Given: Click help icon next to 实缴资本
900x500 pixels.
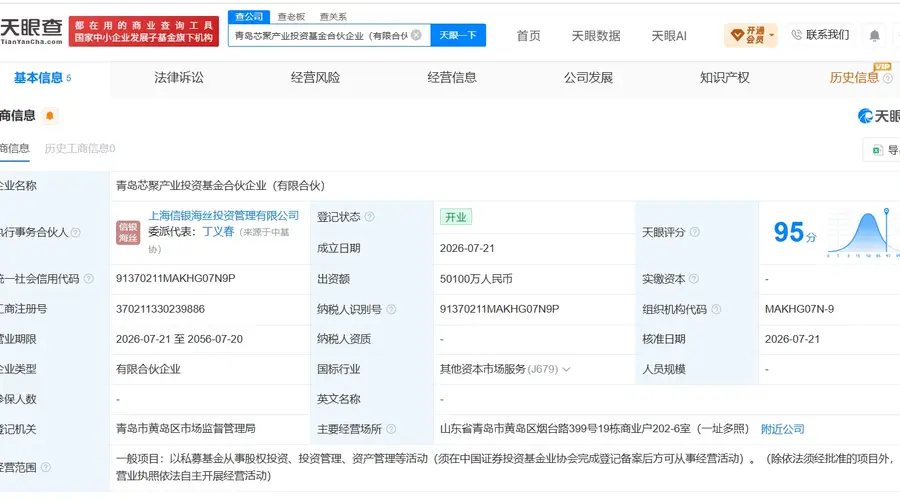Looking at the screenshot, I should pos(693,279).
